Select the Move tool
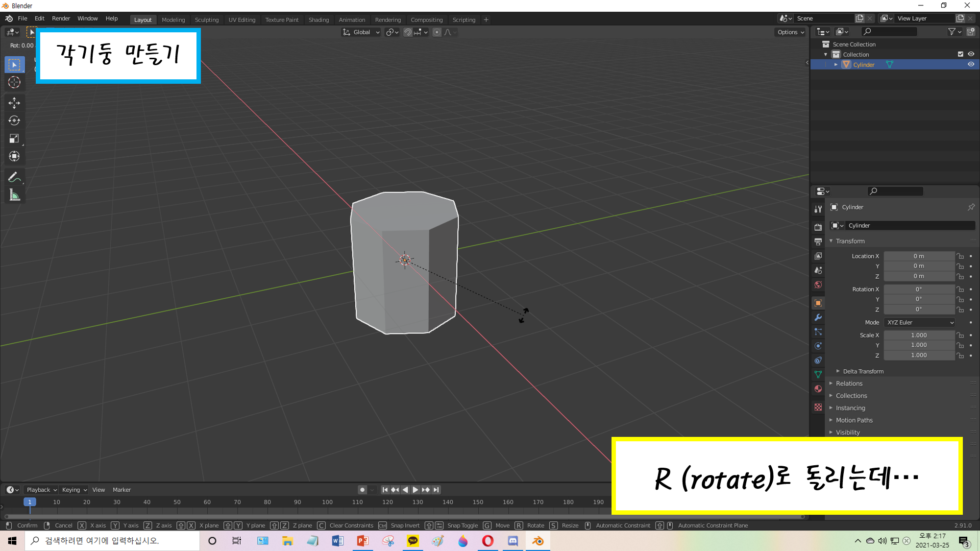 tap(14, 102)
